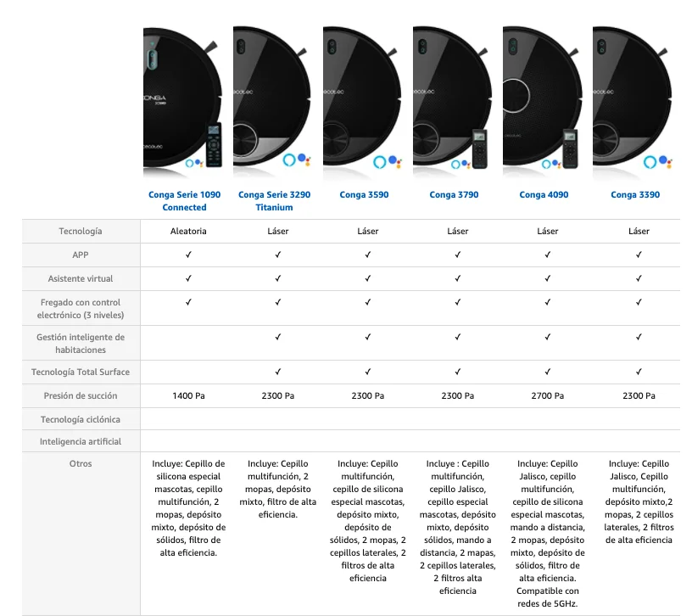The height and width of the screenshot is (616, 692).
Task: Click Asistente virtual checkmark for Conga 3790
Action: click(x=458, y=278)
